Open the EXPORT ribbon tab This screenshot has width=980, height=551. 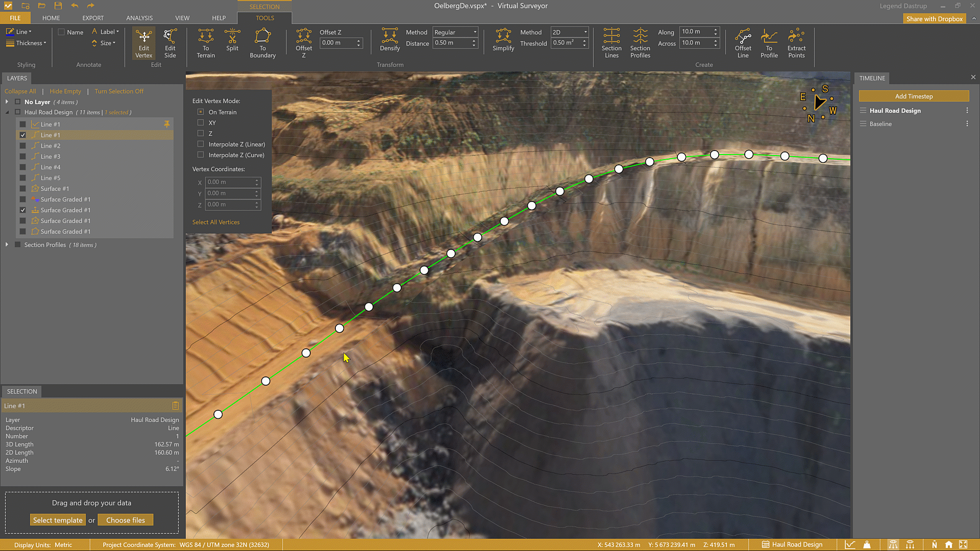tap(93, 18)
